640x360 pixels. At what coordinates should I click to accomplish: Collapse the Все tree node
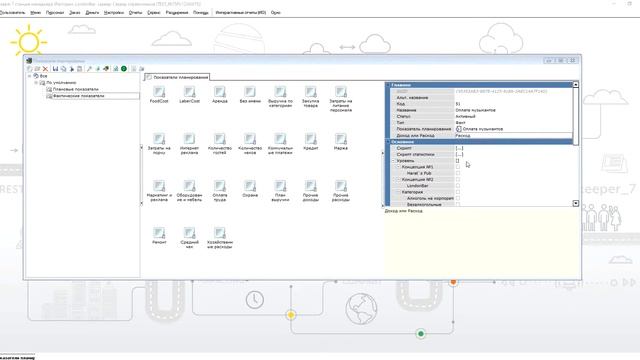(x=29, y=76)
